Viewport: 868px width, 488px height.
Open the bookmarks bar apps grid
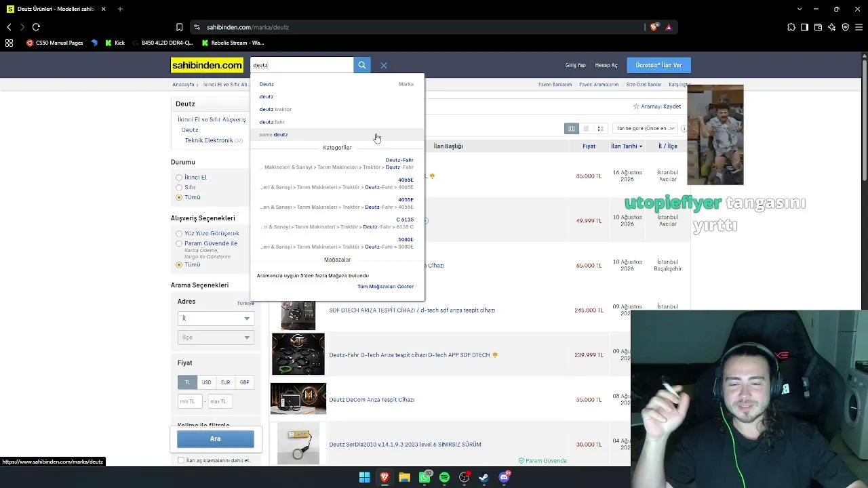[9, 43]
